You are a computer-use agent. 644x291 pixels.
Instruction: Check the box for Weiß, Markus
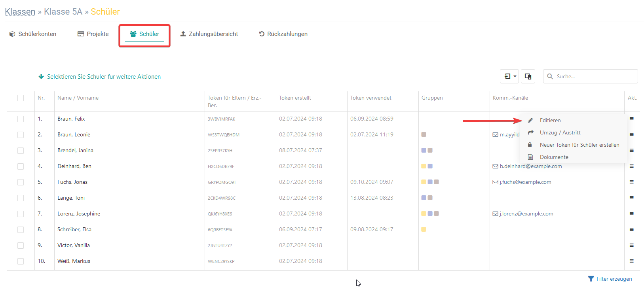click(21, 261)
